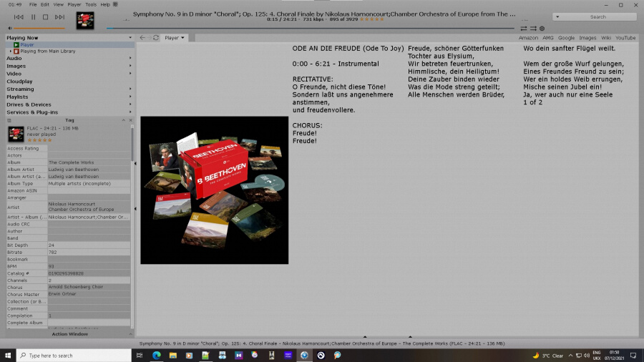
Task: Toggle repeat mode icon
Action: coord(524,29)
